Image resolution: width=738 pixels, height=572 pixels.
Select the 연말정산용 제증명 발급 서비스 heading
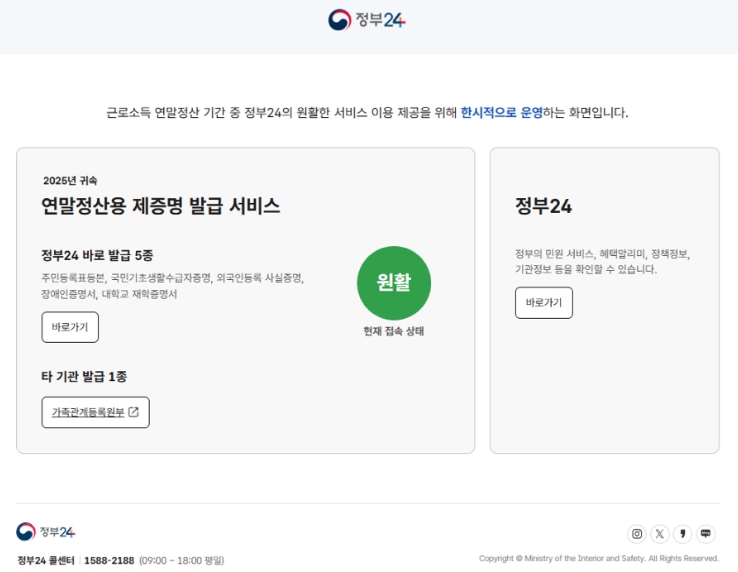[161, 206]
